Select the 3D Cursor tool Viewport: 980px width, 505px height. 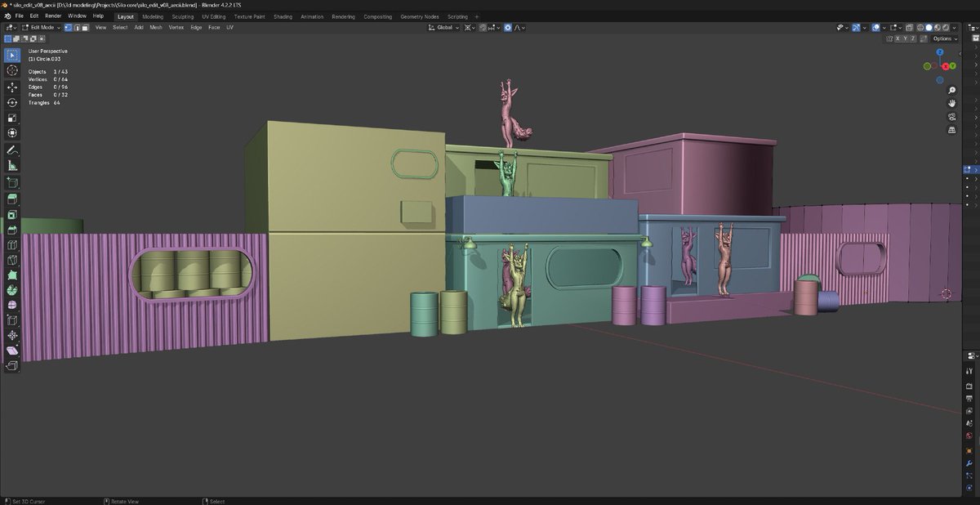pos(12,71)
